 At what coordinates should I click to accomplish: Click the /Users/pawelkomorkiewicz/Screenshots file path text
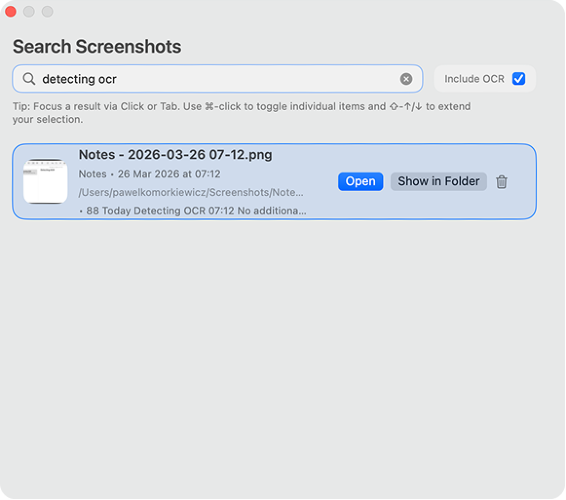click(191, 192)
